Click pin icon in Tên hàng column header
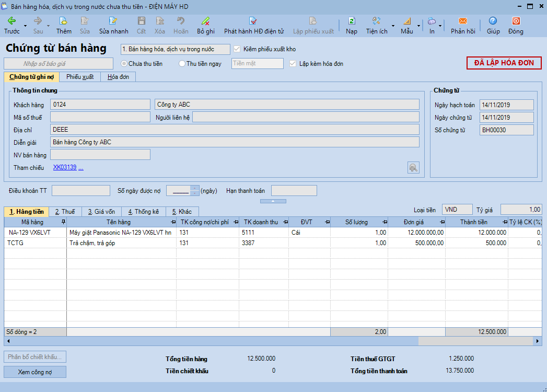Viewport: 547px width, 392px height. [x=173, y=222]
